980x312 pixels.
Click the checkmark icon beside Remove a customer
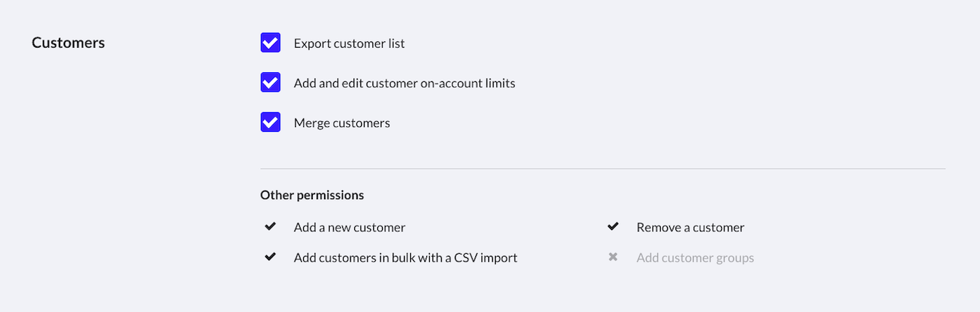coord(613,227)
